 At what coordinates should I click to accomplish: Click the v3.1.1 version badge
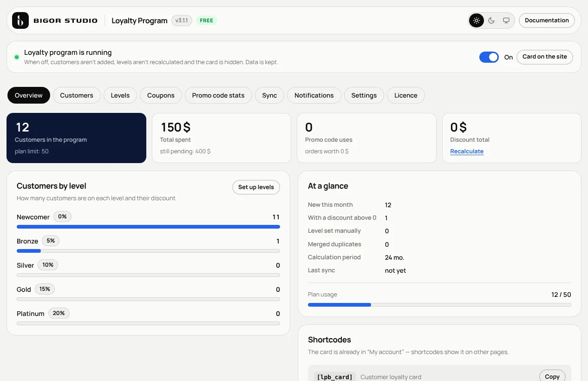[182, 20]
